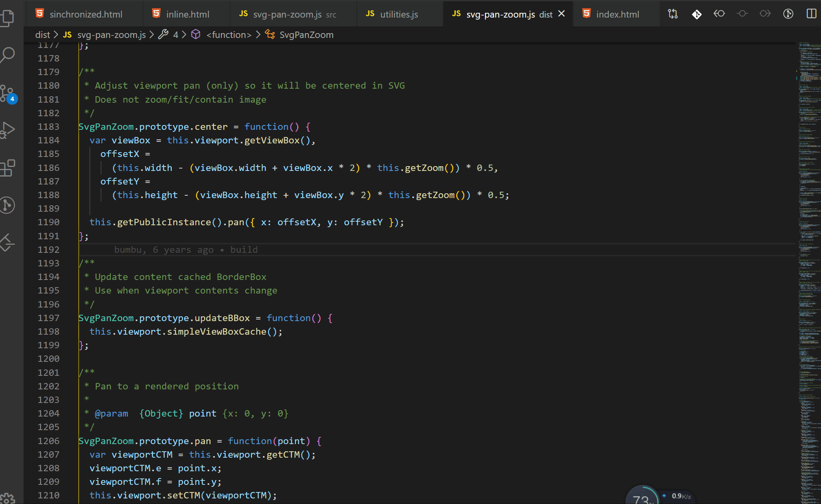Screen dimensions: 821x504
Task: Split the editor to the right
Action: 811,14
